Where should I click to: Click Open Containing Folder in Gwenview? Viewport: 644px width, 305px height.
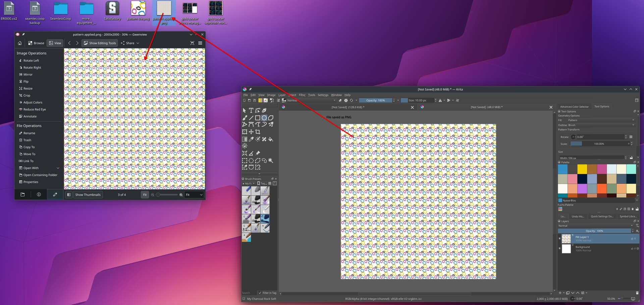pos(40,175)
